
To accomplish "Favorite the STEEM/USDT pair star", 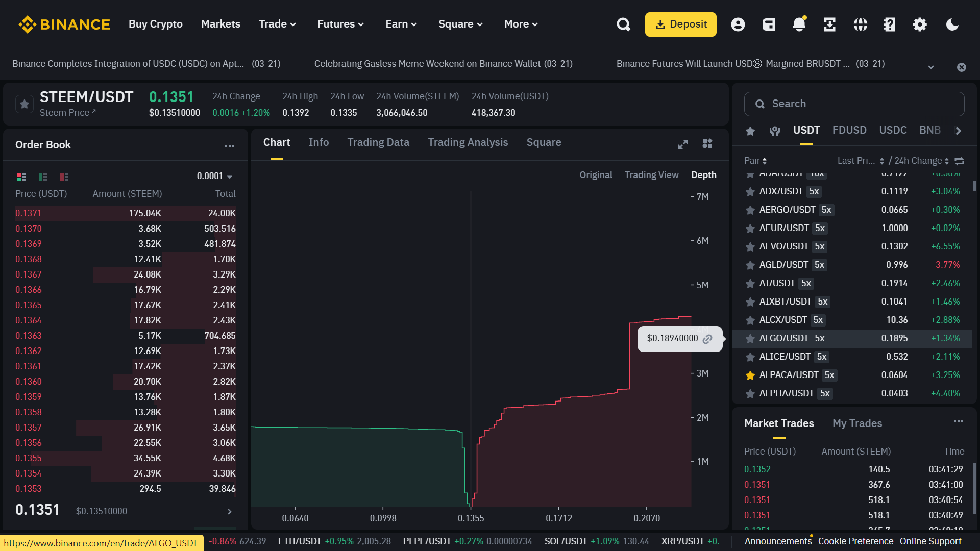I will [24, 104].
